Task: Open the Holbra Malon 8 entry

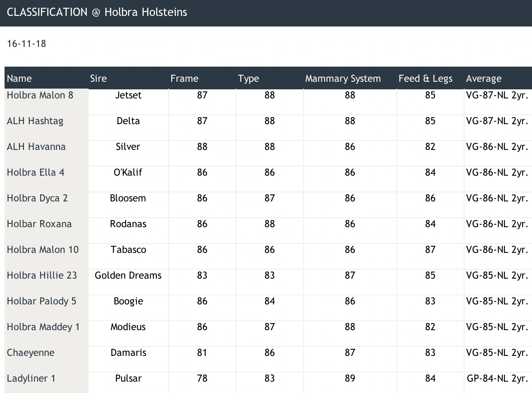Action: tap(40, 95)
